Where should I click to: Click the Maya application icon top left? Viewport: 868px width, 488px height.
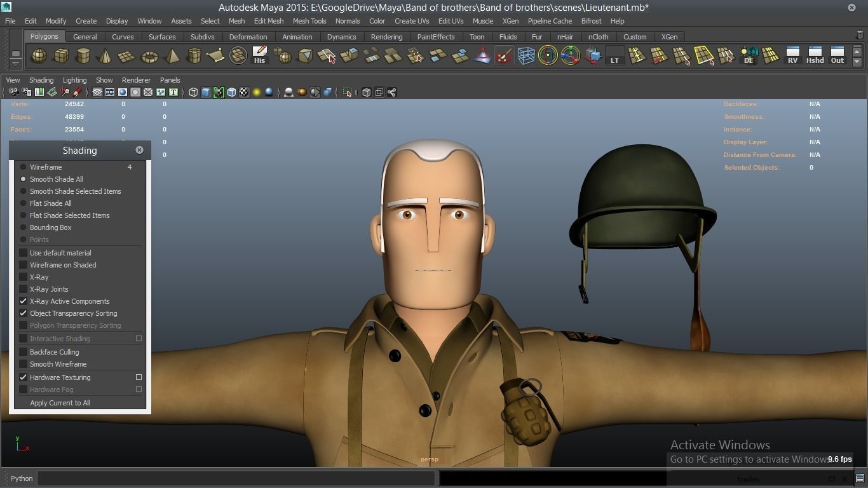coord(6,7)
